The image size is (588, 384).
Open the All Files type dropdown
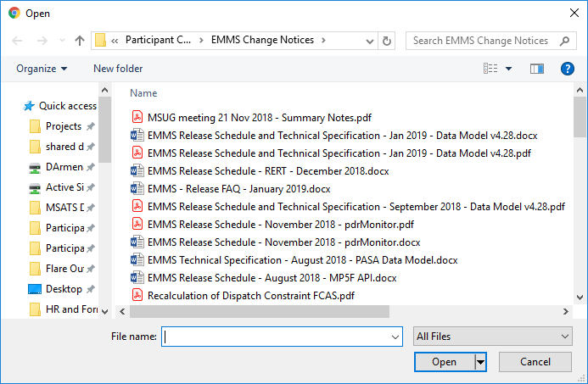pyautogui.click(x=493, y=337)
